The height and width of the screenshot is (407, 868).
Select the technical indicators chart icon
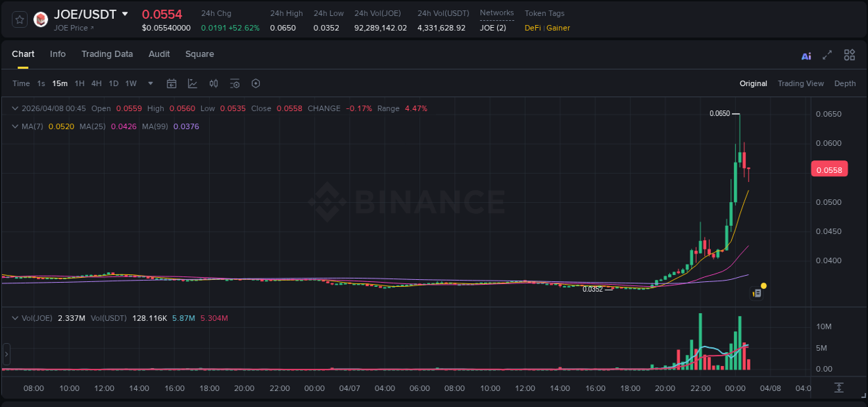192,83
